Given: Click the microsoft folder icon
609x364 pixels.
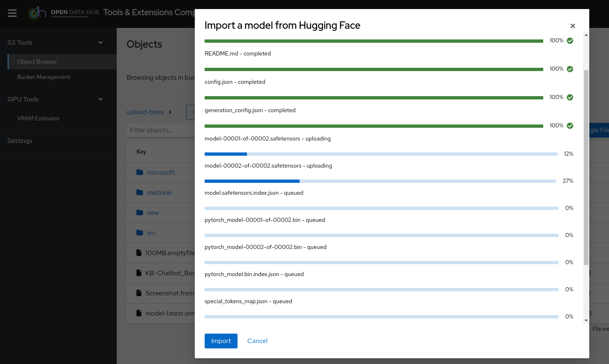Looking at the screenshot, I should (x=140, y=172).
